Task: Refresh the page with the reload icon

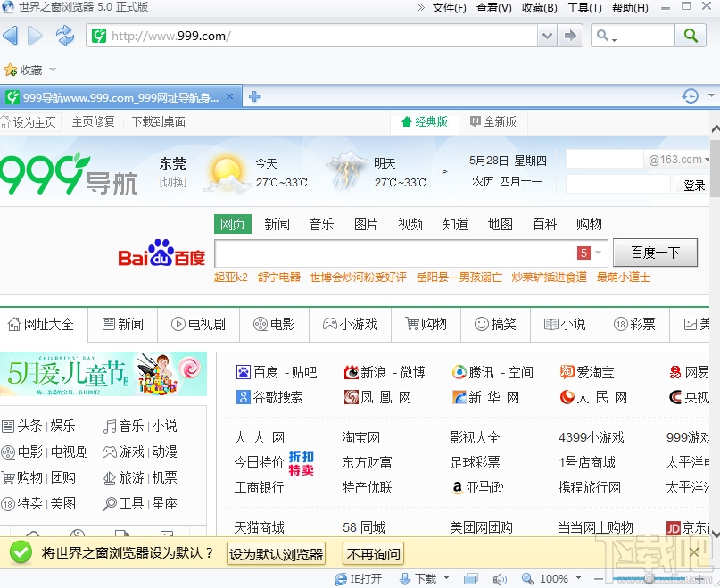Action: coord(65,36)
